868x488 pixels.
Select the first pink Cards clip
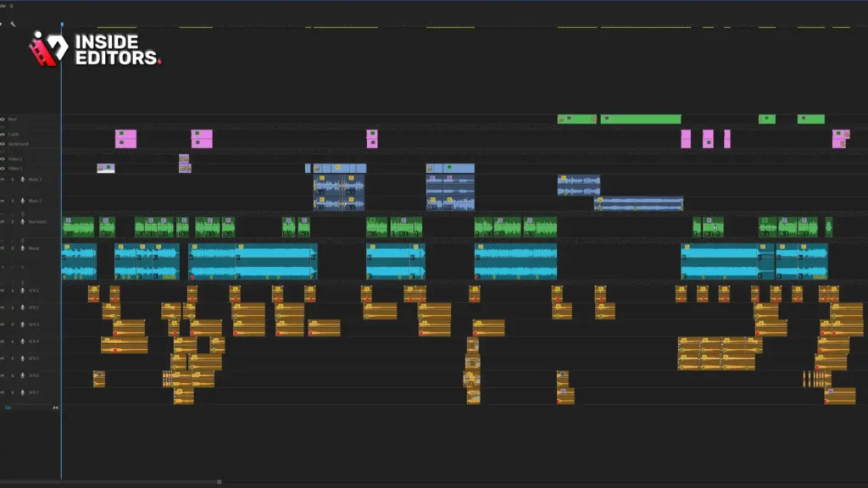point(125,139)
